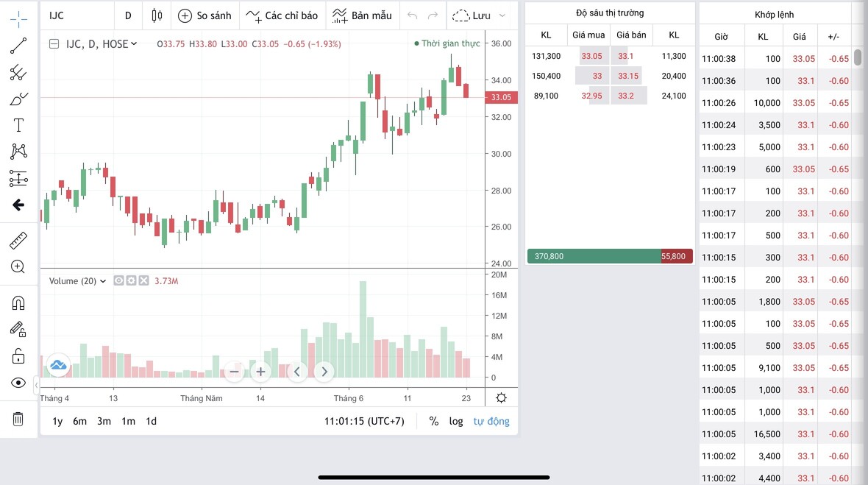Expand the IJC, D, HOSE legend dropdown

click(x=134, y=44)
